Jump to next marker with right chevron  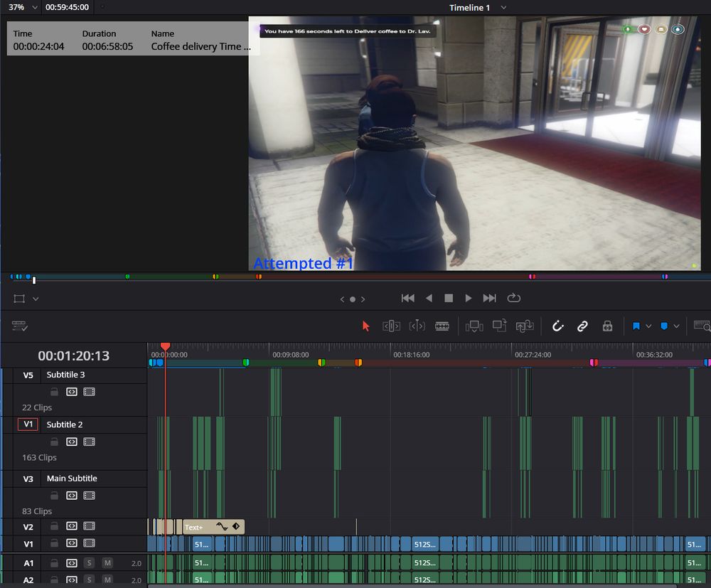[x=363, y=299]
